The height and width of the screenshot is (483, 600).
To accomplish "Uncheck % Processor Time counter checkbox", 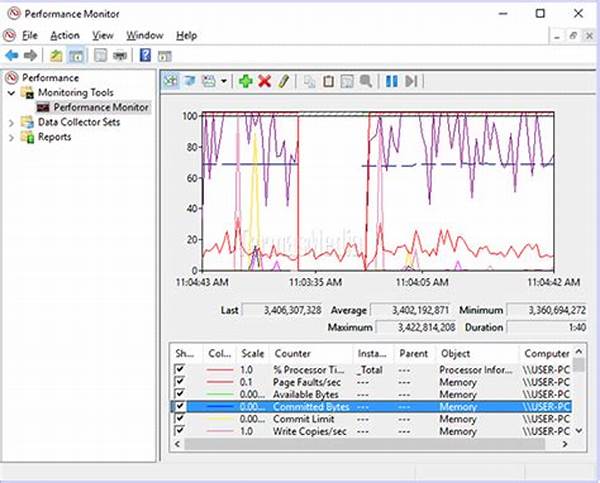I will point(179,369).
